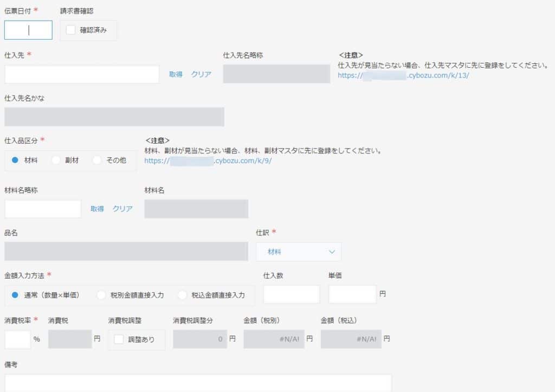Image resolution: width=555 pixels, height=392 pixels.
Task: Check the 確認済み checkbox under 請求書確認
Action: pyautogui.click(x=70, y=30)
